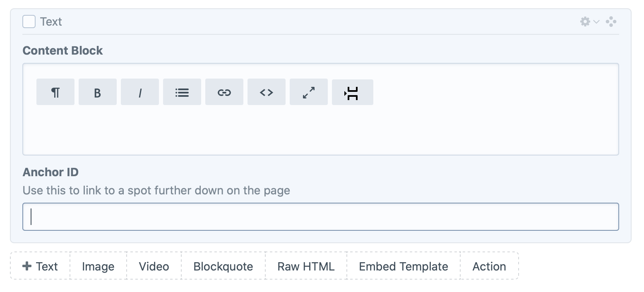Viewport: 644px width, 292px height.
Task: Click inside the Anchor ID field
Action: 321,216
